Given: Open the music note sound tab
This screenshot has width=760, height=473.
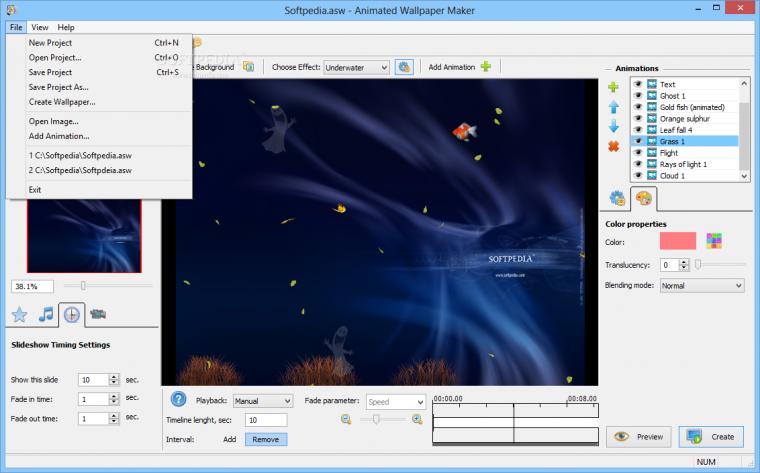Looking at the screenshot, I should (x=46, y=315).
